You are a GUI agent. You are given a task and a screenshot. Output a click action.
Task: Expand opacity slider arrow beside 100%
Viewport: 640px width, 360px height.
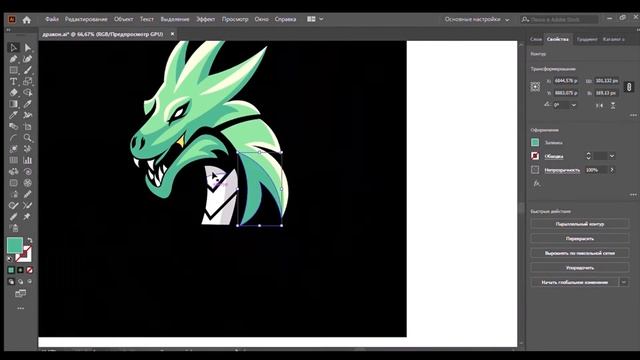click(x=612, y=170)
